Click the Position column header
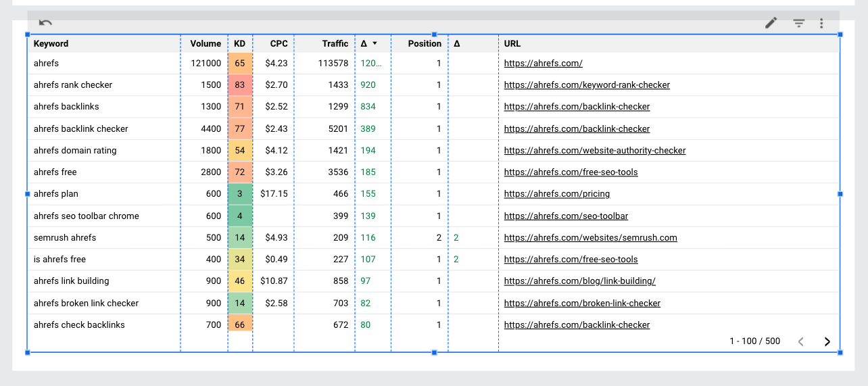This screenshot has width=868, height=386. pyautogui.click(x=425, y=43)
